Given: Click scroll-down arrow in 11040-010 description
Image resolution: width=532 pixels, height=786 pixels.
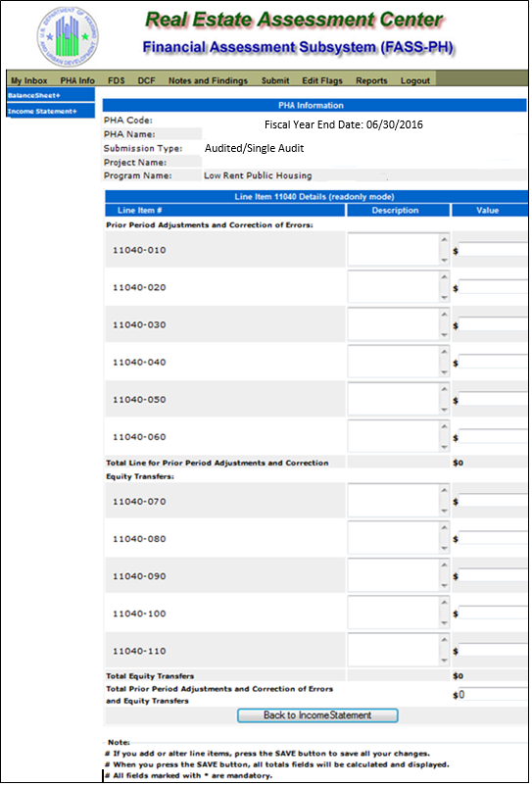Looking at the screenshot, I should click(444, 260).
